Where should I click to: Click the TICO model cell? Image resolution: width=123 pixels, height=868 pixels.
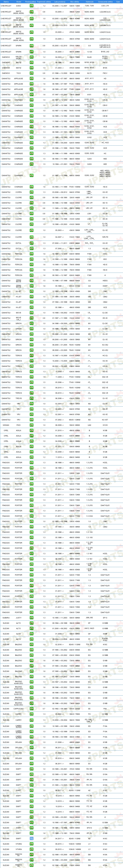point(19,73)
